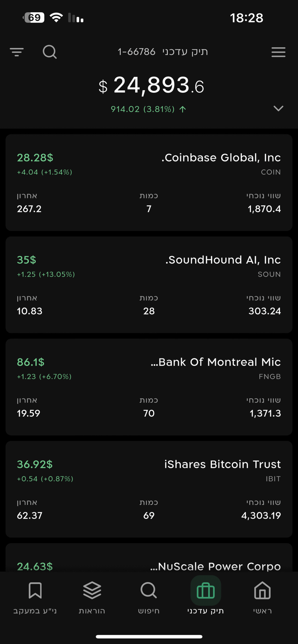Select the תיק עדכני portfolio tab
The height and width of the screenshot is (644, 298).
pos(206,597)
